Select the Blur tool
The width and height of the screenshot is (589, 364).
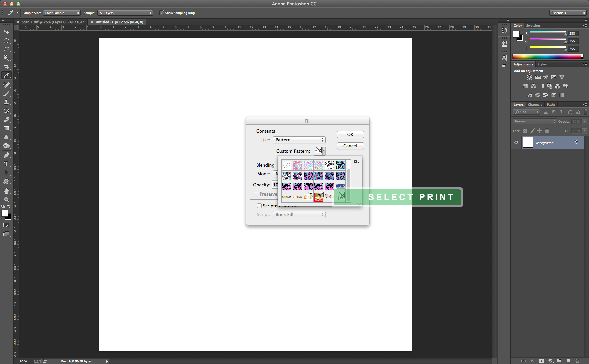tap(6, 137)
